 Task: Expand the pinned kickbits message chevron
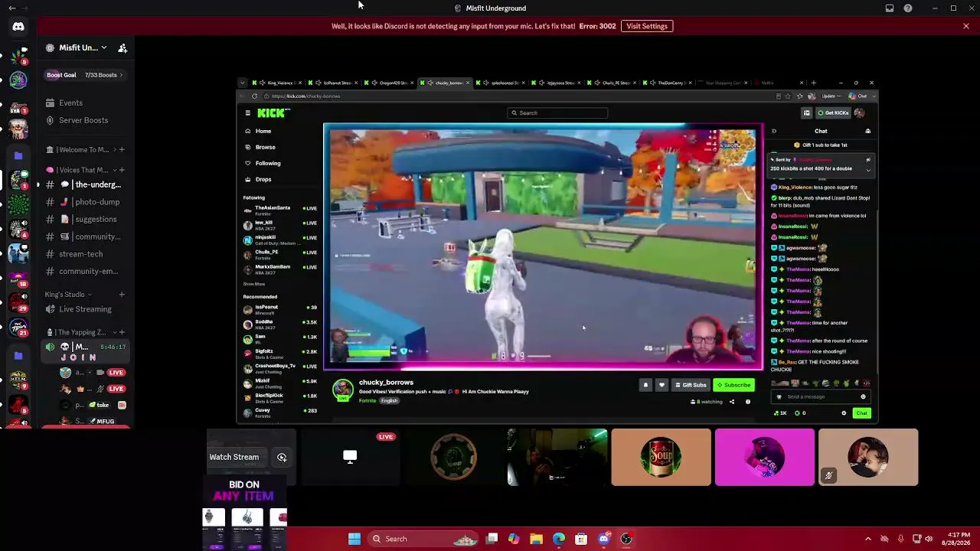pos(868,169)
